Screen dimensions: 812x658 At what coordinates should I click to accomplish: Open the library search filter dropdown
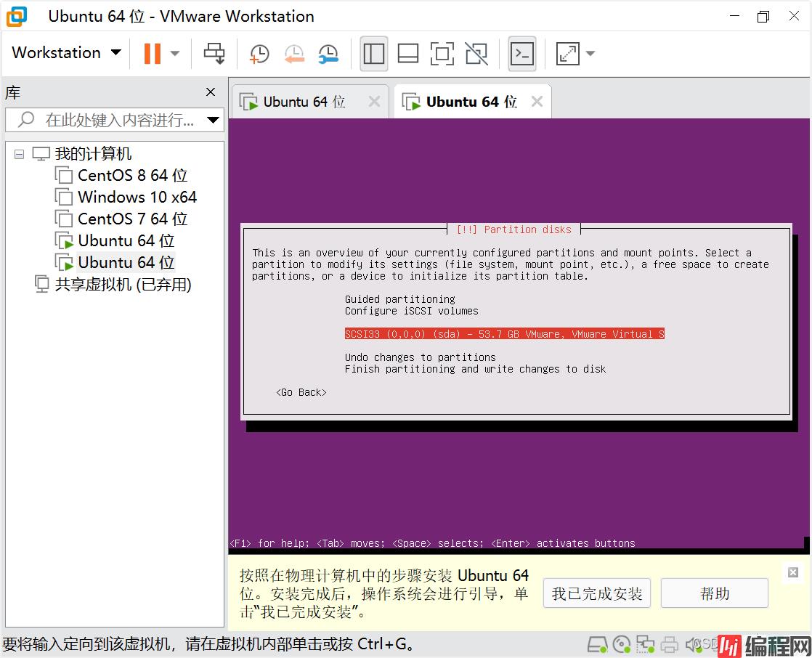213,120
